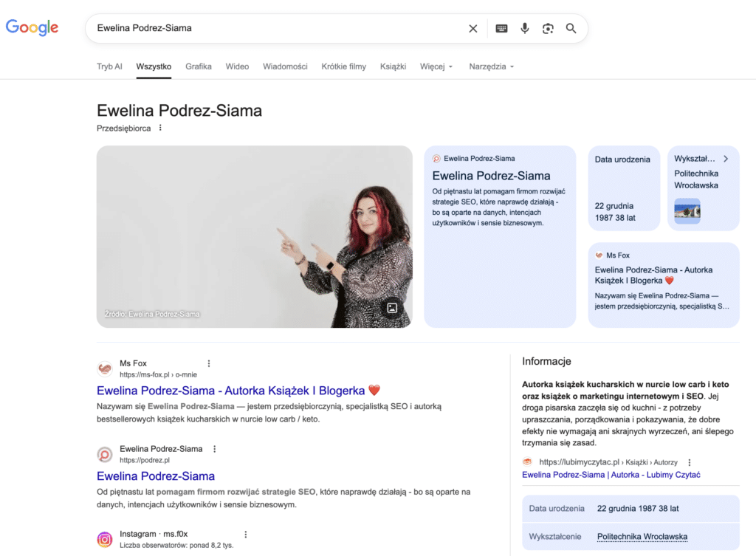
Task: Open the large photo of Ewelina Podrez-Siama
Action: [255, 237]
